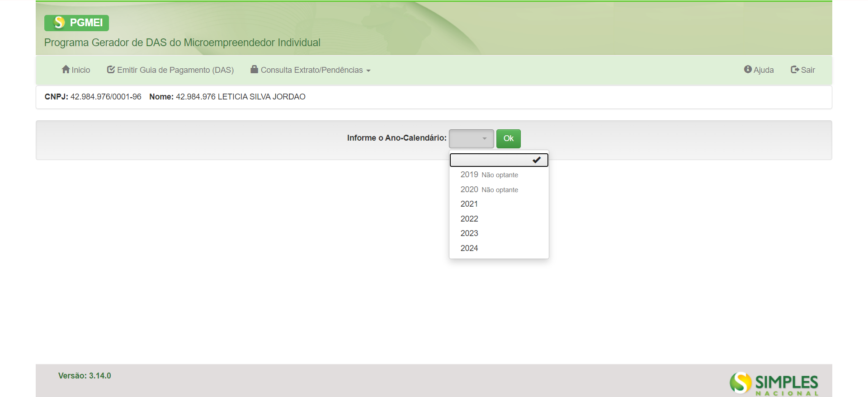Open the Ajuda help link

coord(759,70)
